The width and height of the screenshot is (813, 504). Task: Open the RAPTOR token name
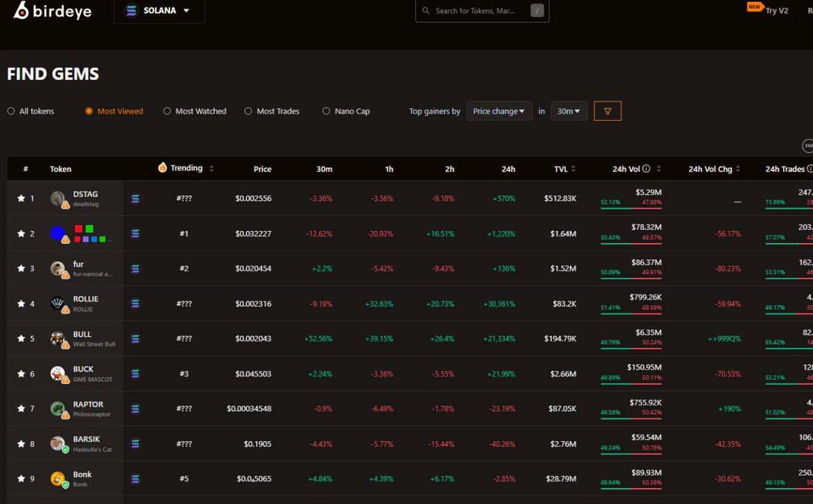click(88, 404)
